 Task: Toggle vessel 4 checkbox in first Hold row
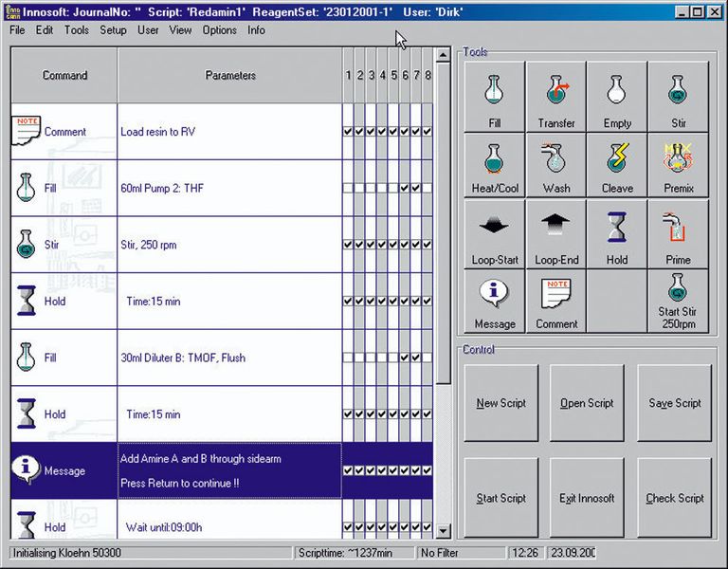[382, 301]
